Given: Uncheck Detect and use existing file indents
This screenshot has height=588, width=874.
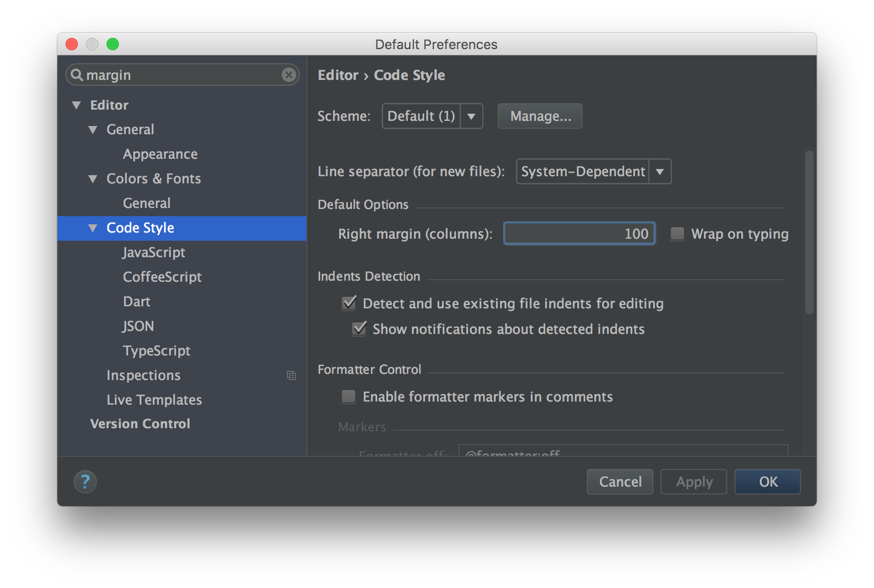Looking at the screenshot, I should pos(349,303).
